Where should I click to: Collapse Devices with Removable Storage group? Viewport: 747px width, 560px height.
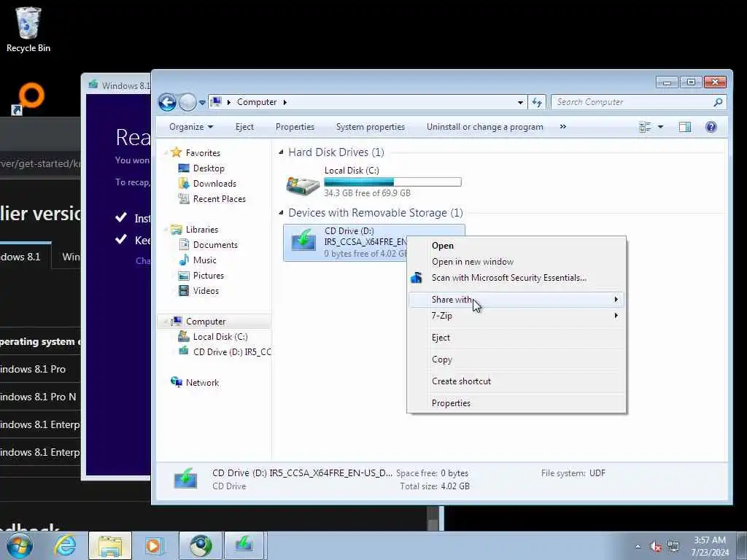pos(281,212)
